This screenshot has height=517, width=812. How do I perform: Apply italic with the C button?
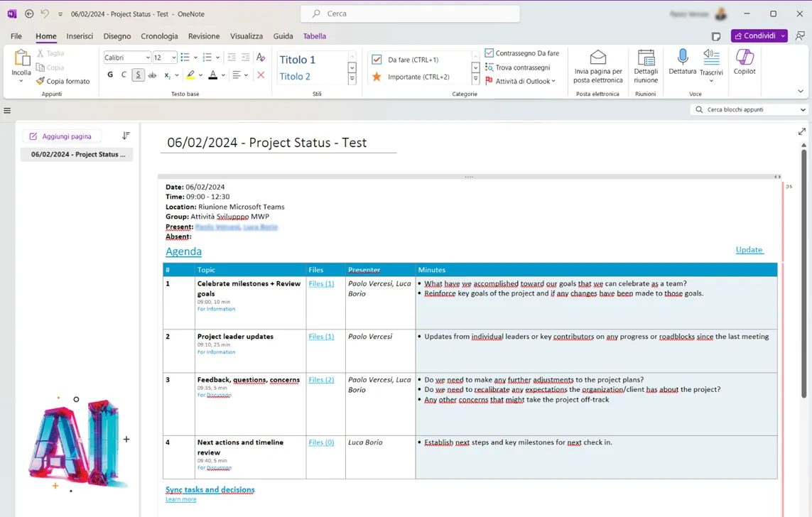(x=124, y=75)
